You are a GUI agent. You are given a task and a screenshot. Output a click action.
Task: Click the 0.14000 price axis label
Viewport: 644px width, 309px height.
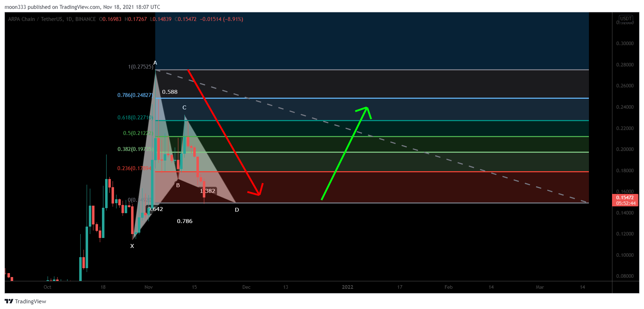[625, 213]
